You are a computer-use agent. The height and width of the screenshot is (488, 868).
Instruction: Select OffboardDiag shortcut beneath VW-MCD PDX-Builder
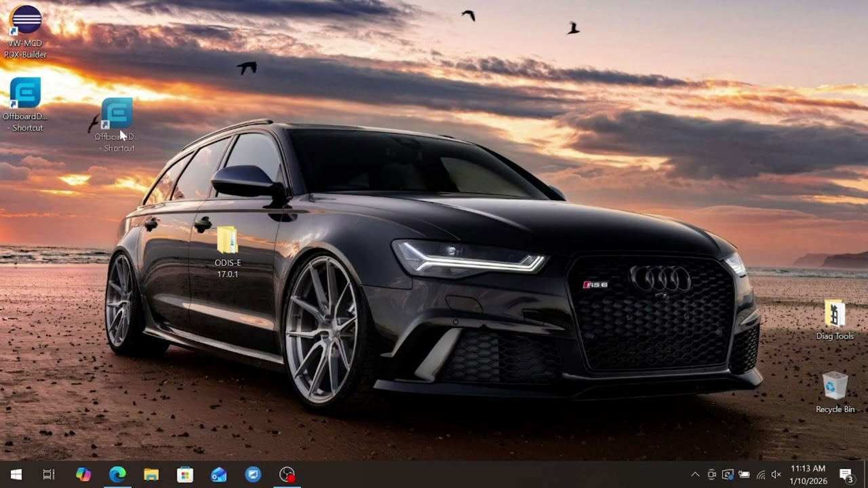pyautogui.click(x=26, y=104)
